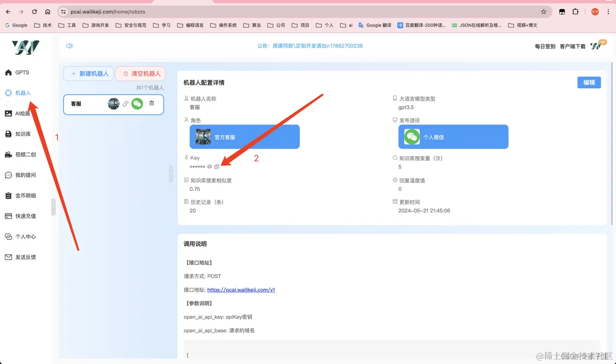
Task: Click the 编辑 edit button
Action: tap(589, 82)
